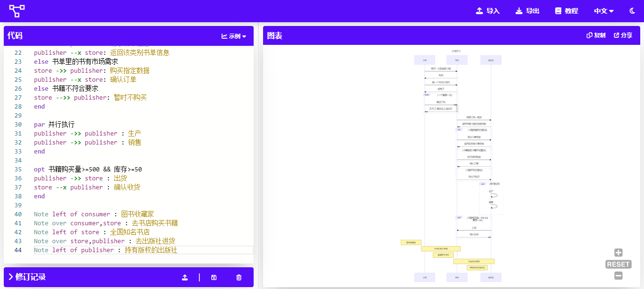
Task: Click line number 35 in gutter
Action: [x=18, y=169]
